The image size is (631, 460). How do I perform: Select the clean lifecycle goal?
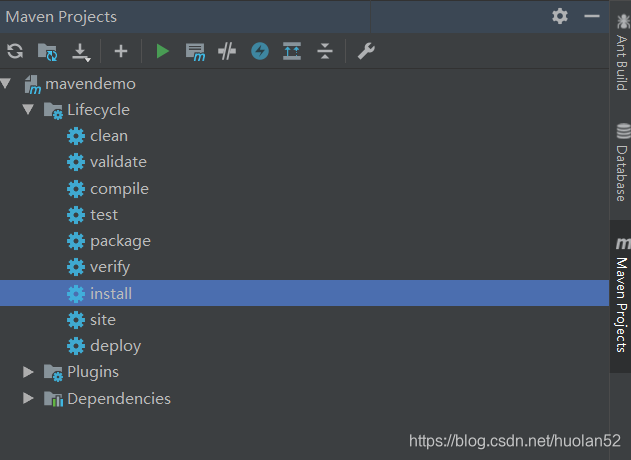[109, 136]
